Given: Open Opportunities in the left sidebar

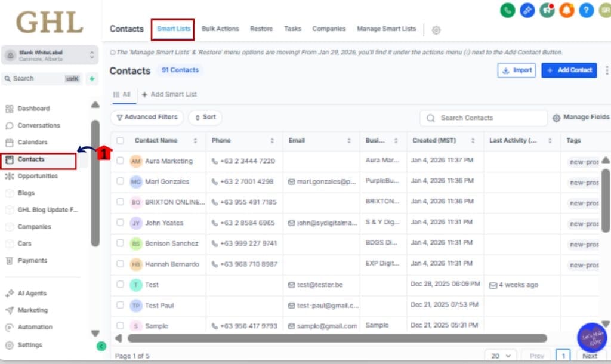Looking at the screenshot, I should (38, 177).
